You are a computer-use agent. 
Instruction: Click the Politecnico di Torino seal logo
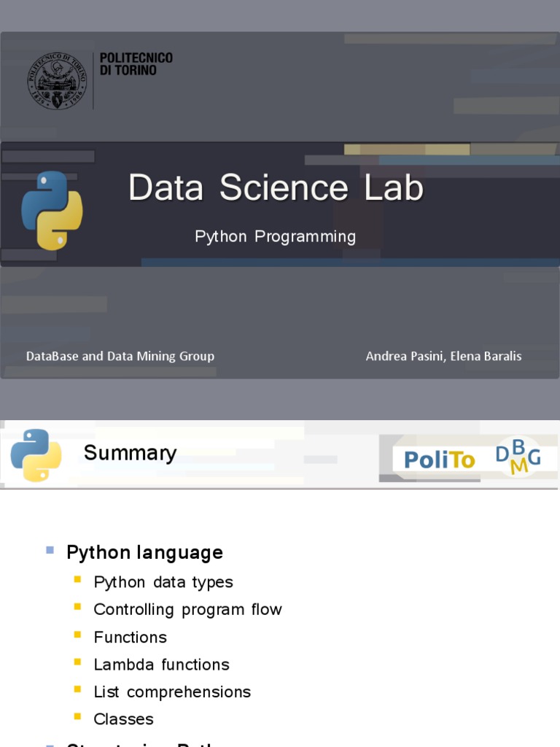click(x=57, y=80)
